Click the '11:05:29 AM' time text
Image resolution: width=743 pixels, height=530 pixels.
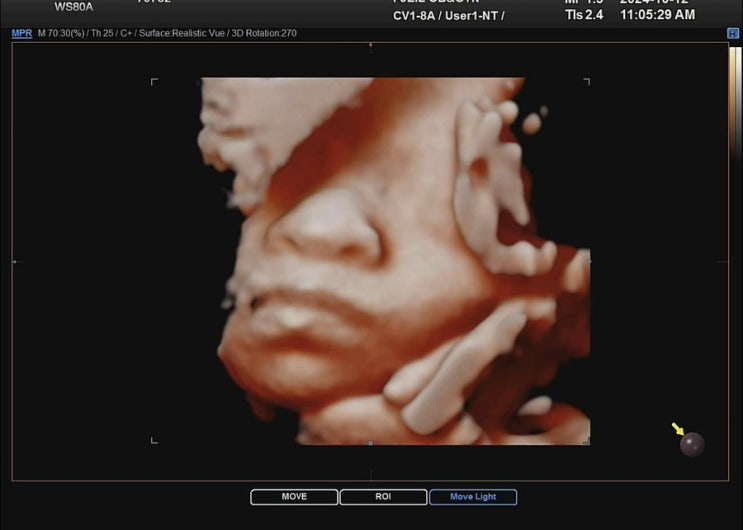658,15
